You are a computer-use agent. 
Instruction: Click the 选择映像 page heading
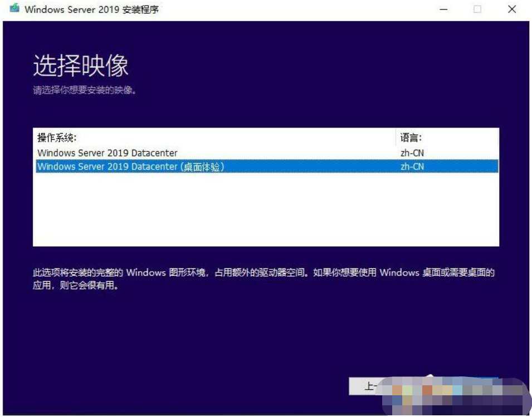tap(81, 66)
